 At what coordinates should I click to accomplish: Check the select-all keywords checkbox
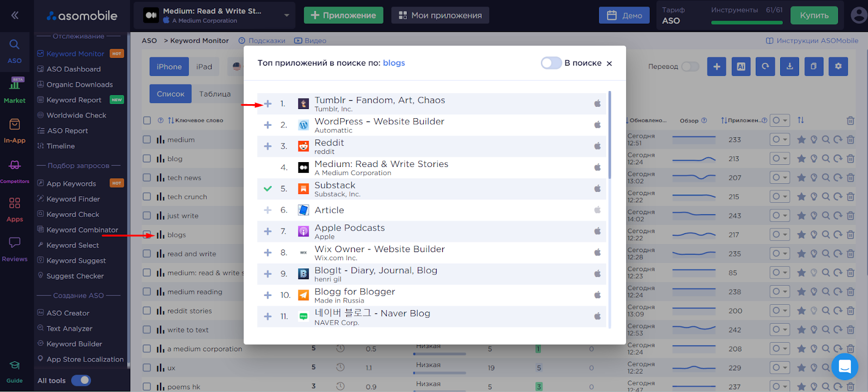(x=147, y=120)
